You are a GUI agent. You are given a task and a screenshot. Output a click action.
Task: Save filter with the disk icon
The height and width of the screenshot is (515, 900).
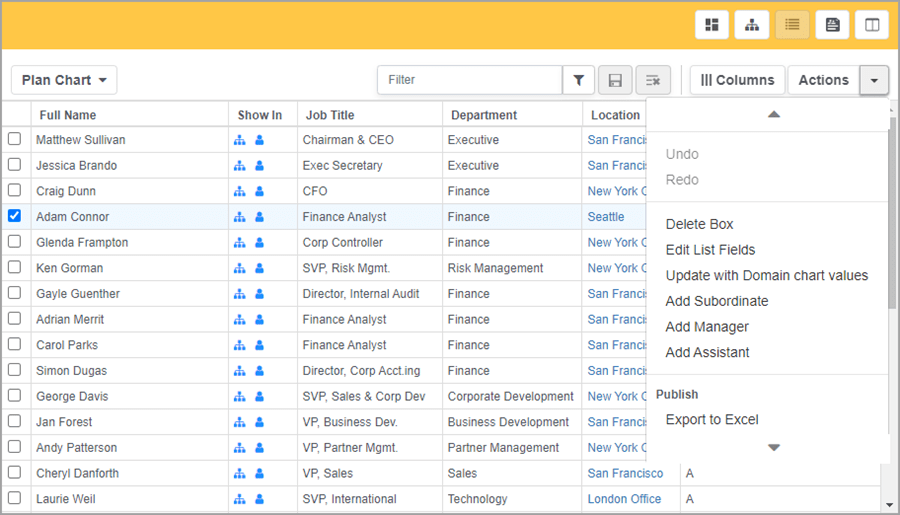615,80
